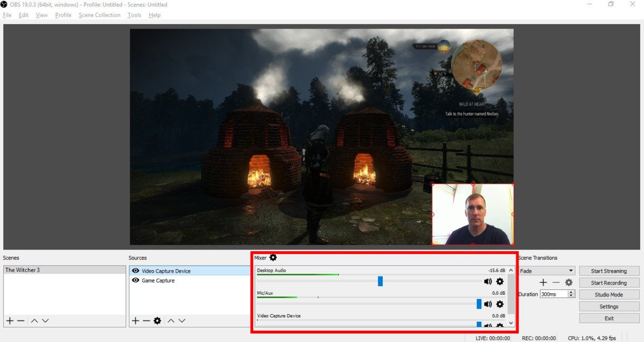The image size is (644, 342).
Task: Mute Mic/Aux with the speaker icon
Action: click(488, 304)
